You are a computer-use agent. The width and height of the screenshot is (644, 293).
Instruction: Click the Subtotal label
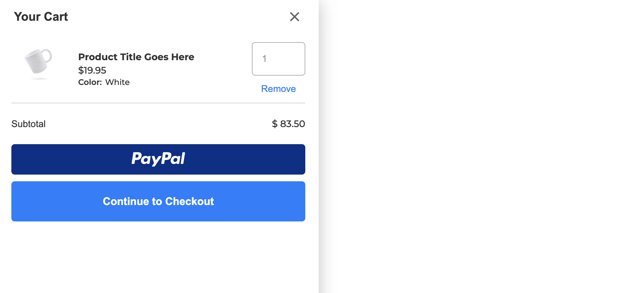point(28,124)
